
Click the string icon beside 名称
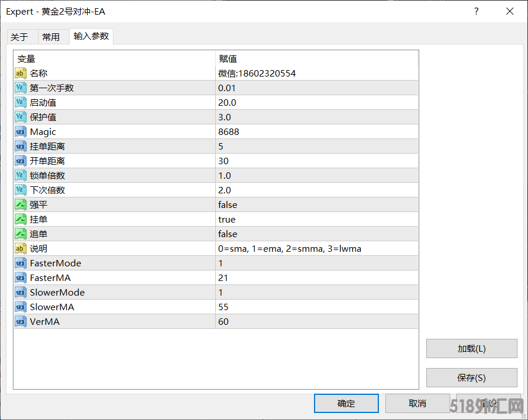pyautogui.click(x=20, y=73)
